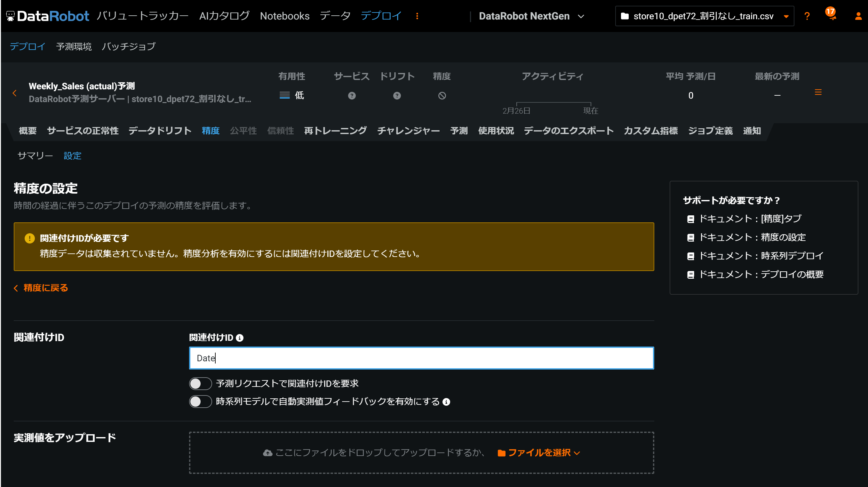The height and width of the screenshot is (487, 868).
Task: Expand the ファイルを選択 dropdown
Action: click(x=539, y=453)
